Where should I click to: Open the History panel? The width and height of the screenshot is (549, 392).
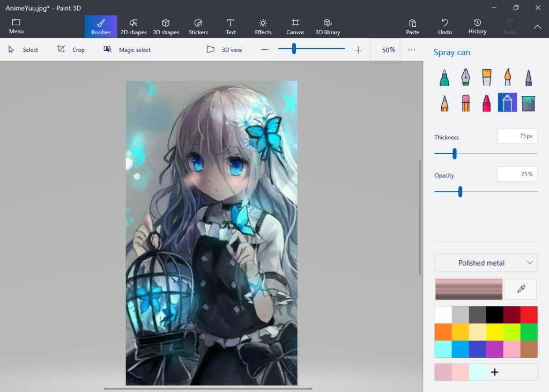tap(477, 27)
